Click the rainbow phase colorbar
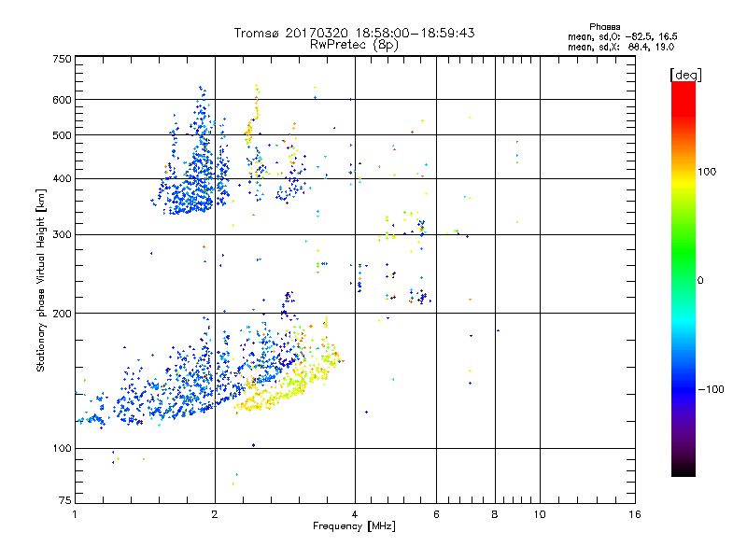The height and width of the screenshot is (560, 747). point(684,278)
